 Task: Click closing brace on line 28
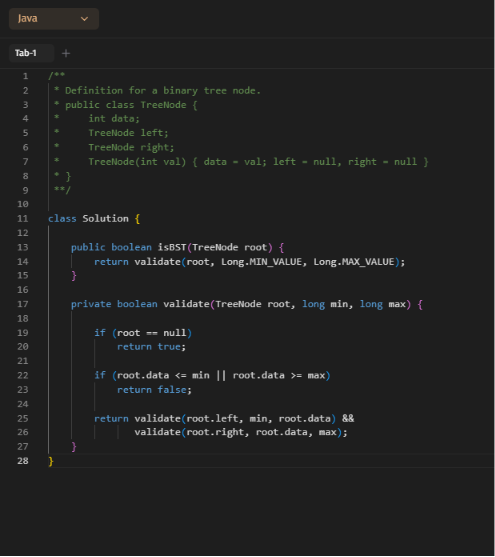tap(51, 461)
